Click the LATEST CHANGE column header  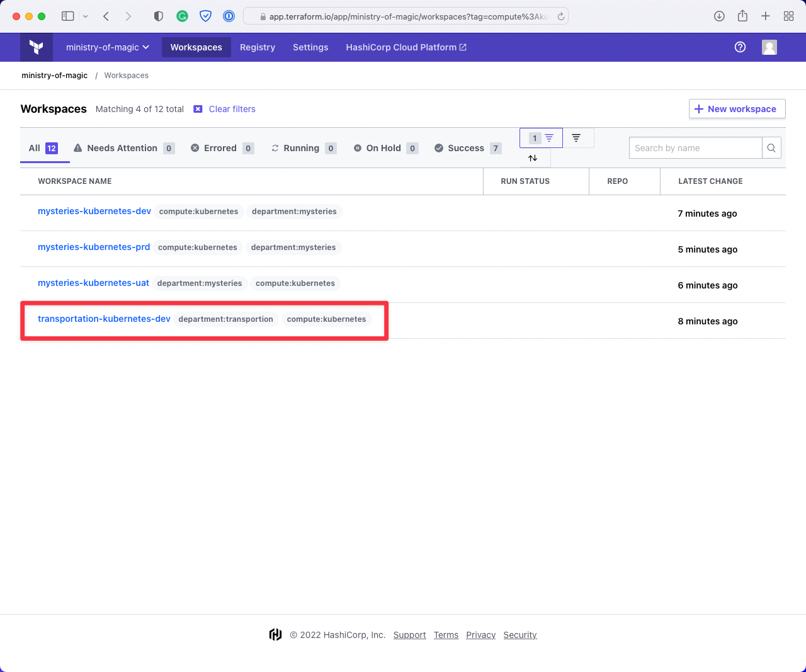(x=710, y=181)
